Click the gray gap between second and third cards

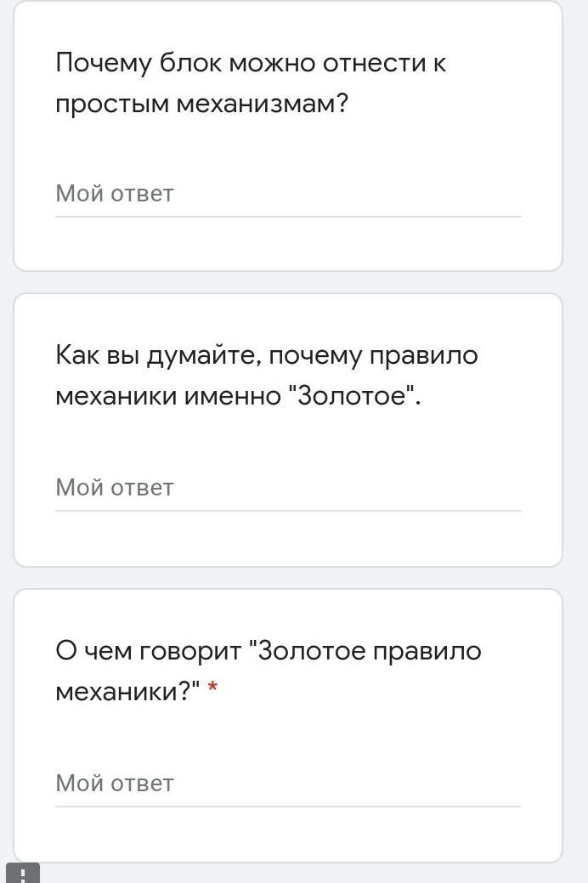point(288,578)
